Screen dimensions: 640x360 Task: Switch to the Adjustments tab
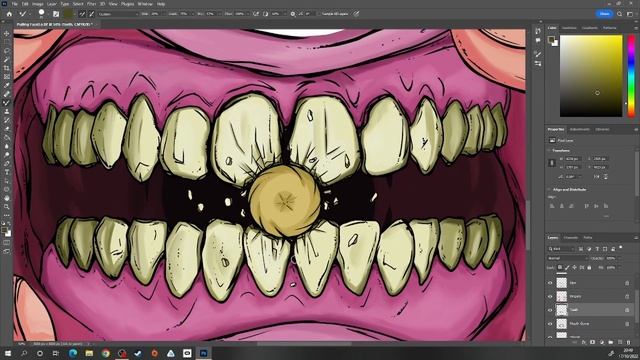click(580, 129)
